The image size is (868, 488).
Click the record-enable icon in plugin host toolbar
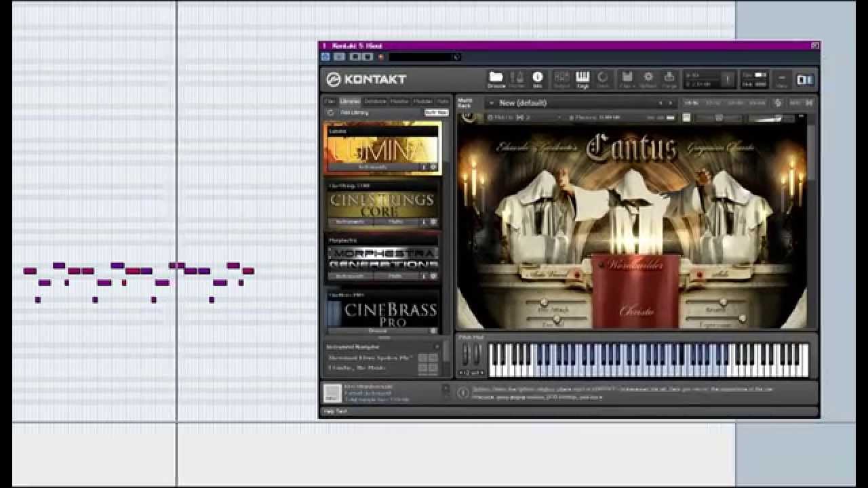(381, 57)
